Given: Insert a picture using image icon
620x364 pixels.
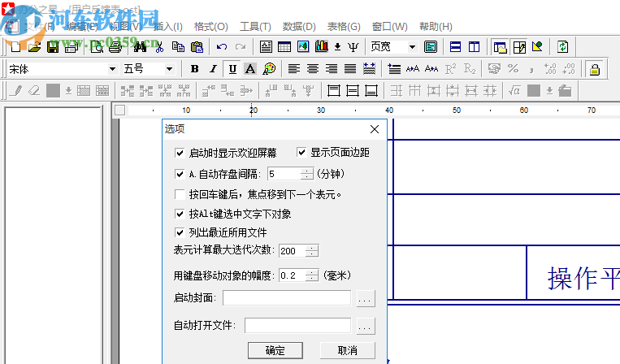Looking at the screenshot, I should click(303, 47).
